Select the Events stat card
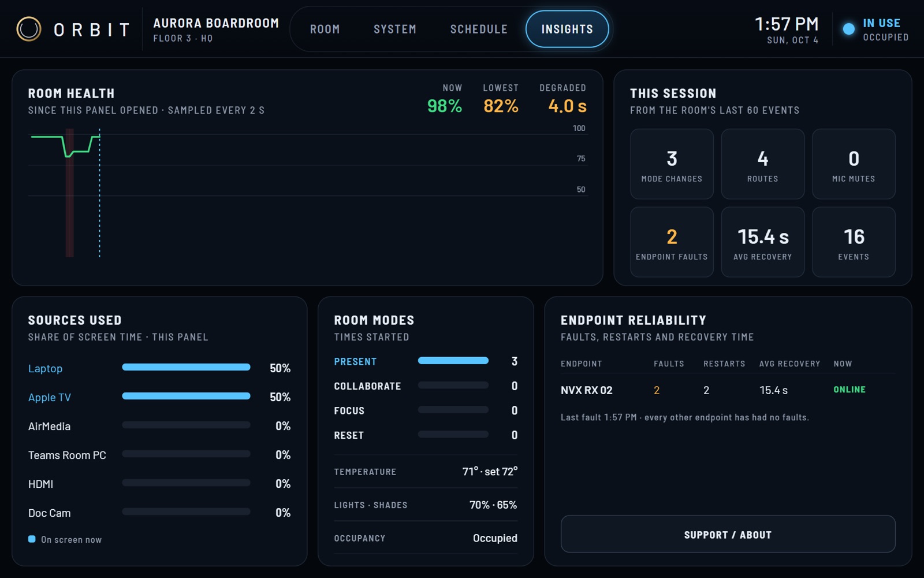 [x=854, y=242]
